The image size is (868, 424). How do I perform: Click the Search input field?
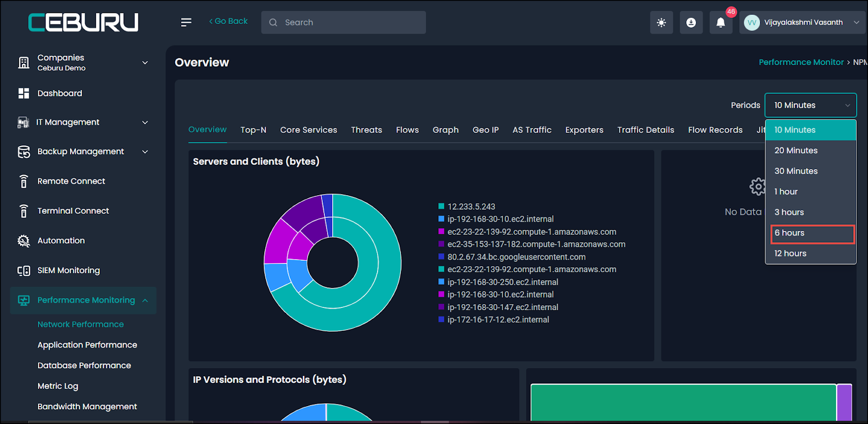pos(343,23)
